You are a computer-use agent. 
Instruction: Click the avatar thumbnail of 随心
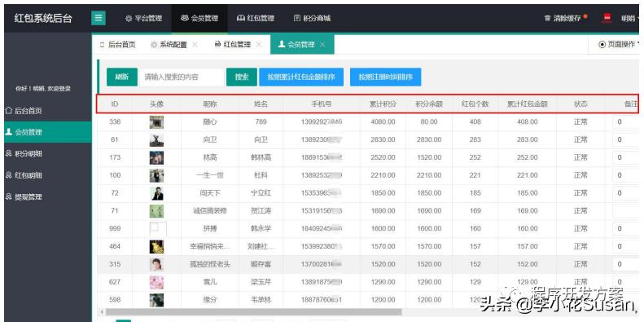[156, 122]
